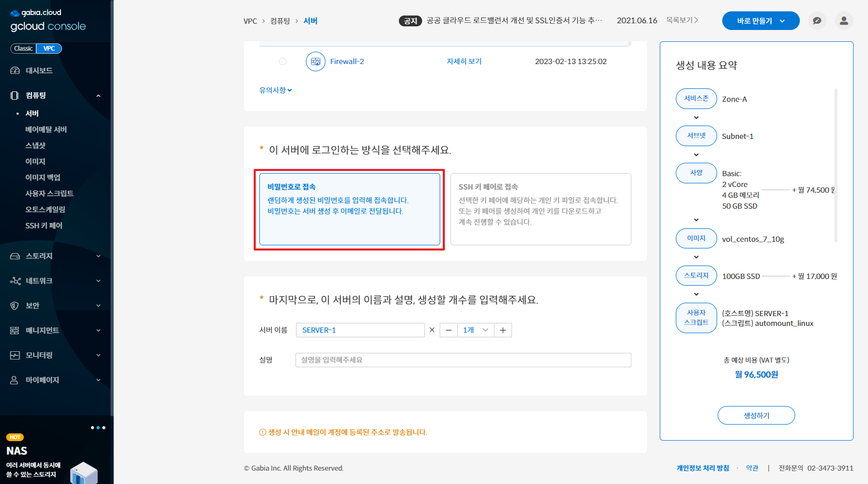Screen dimensions: 868x484
Task: Open the user account avatar icon
Action: pos(844,21)
